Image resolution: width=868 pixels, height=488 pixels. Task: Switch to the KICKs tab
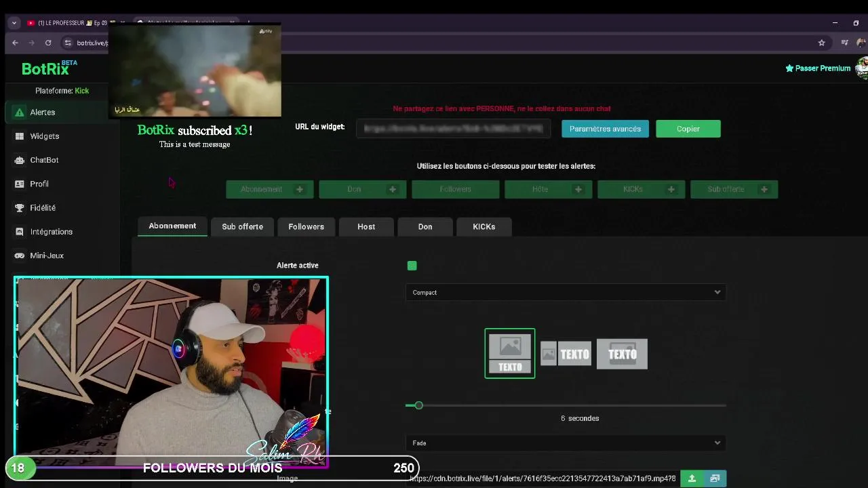coord(484,227)
